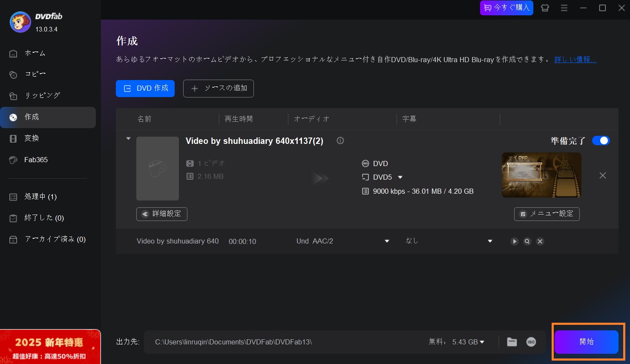Click the 字幕 column header

coord(409,119)
